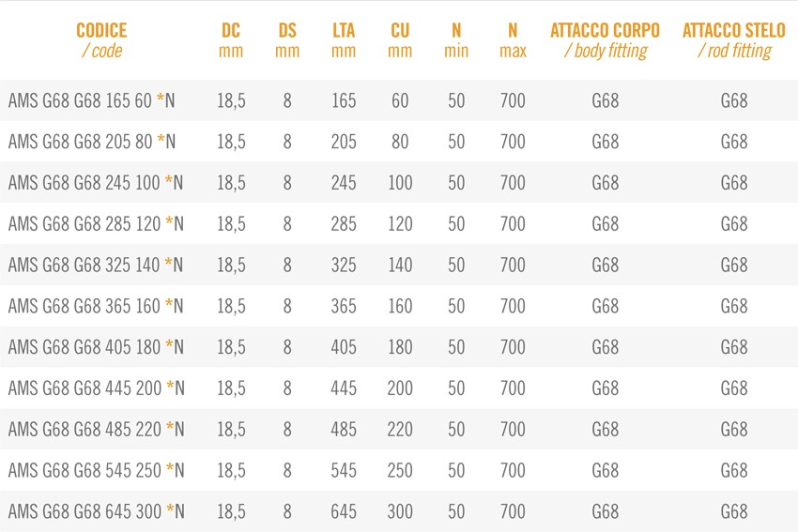The width and height of the screenshot is (798, 532).
Task: Click code AMS G68 G68 285 120 *N
Action: 96,224
